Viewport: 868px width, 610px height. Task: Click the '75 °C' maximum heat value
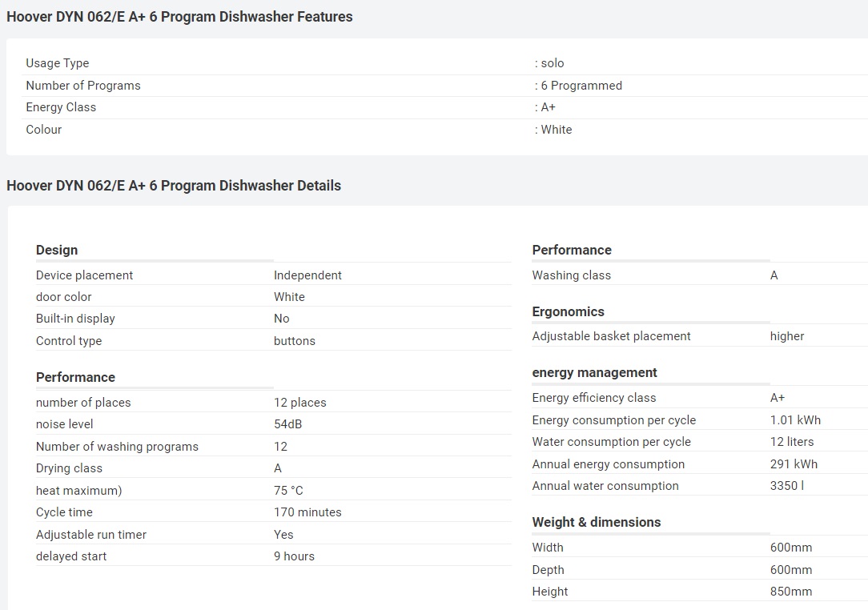pyautogui.click(x=288, y=491)
